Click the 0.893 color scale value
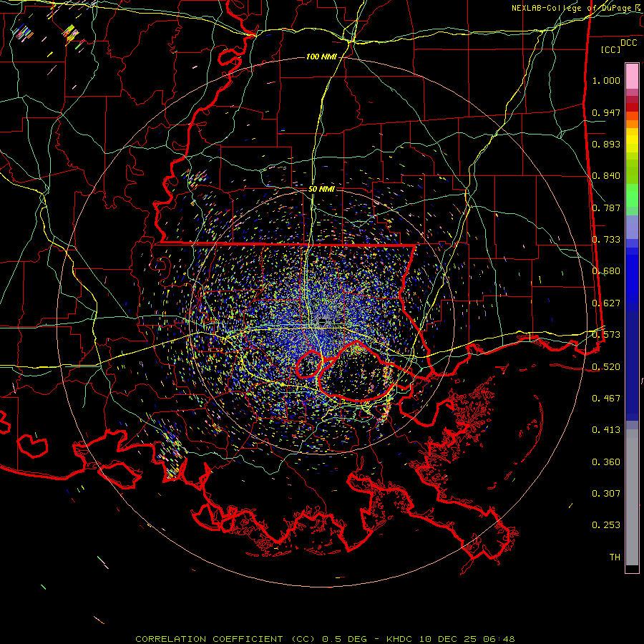644x644 pixels. coord(606,144)
